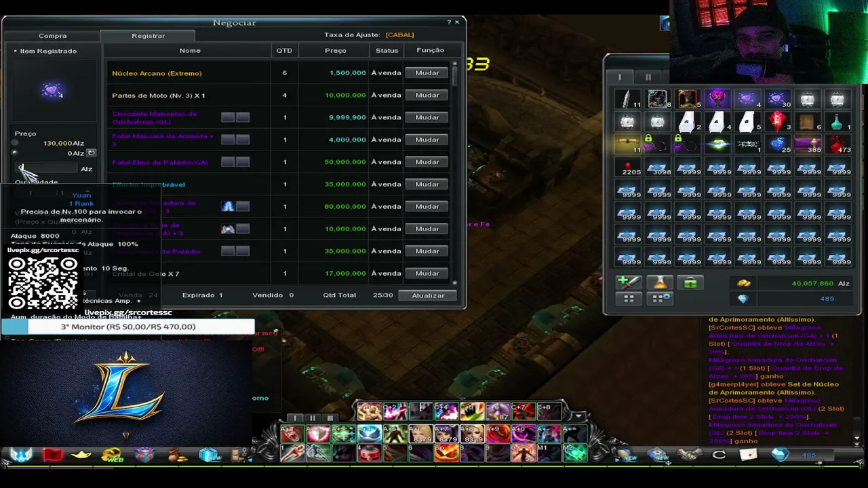The image size is (868, 488).
Task: Switch to skill bar page III
Action: click(x=330, y=418)
